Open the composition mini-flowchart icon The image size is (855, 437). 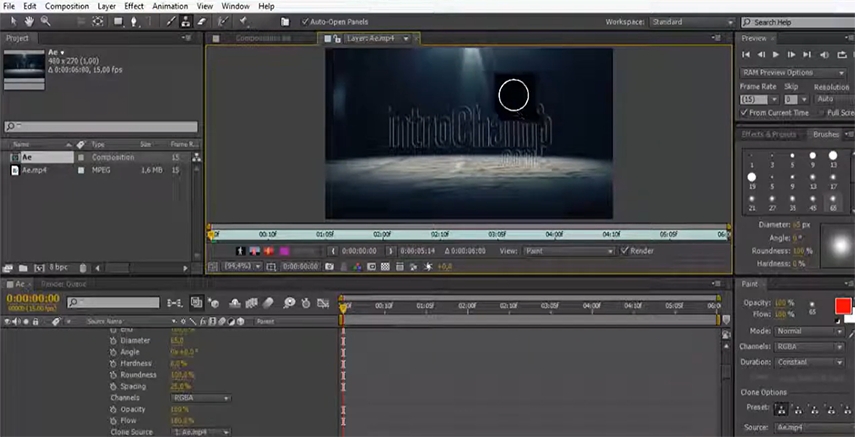coord(175,303)
